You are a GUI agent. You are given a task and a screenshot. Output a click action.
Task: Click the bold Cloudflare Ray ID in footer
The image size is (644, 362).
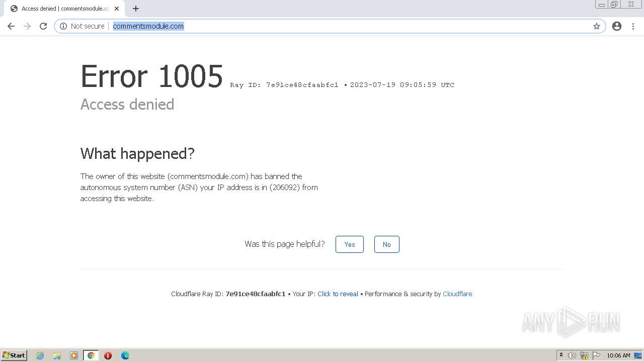[256, 294]
